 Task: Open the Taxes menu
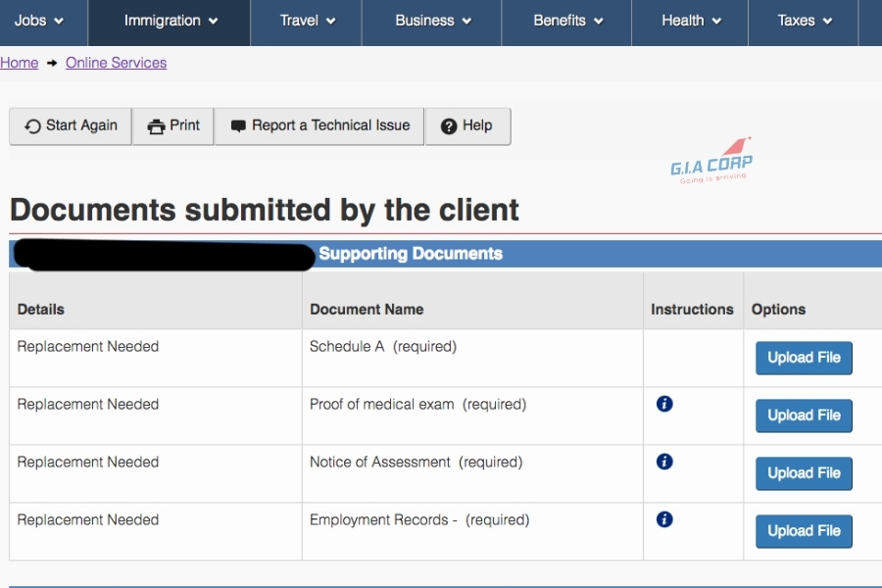coord(804,21)
